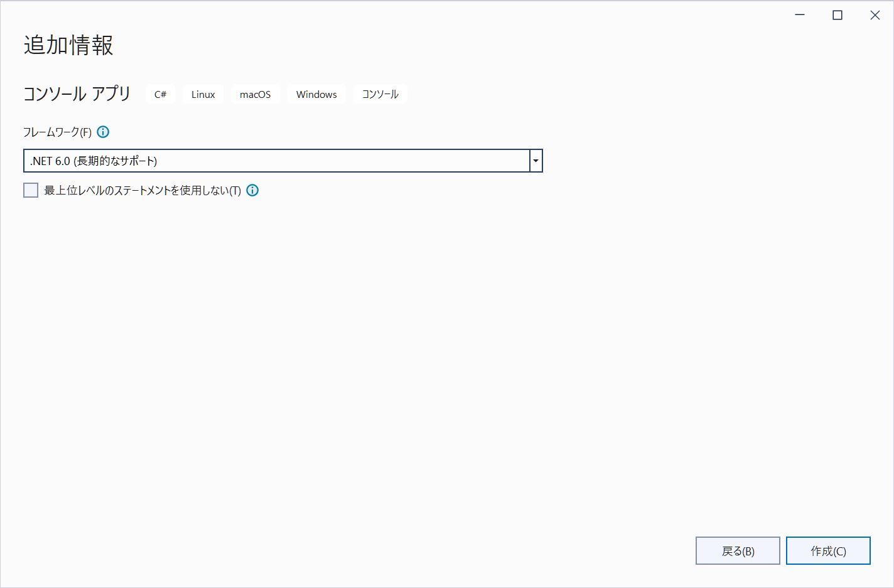This screenshot has height=588, width=894.
Task: Click the 戻る(B) button
Action: (738, 550)
